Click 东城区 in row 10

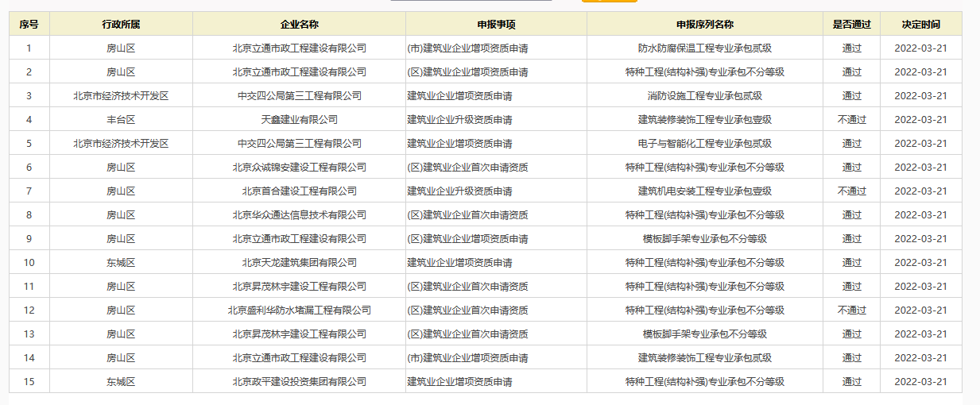pos(121,263)
